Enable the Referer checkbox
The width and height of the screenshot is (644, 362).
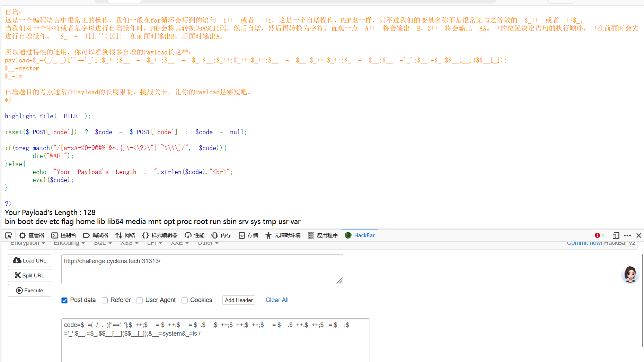pyautogui.click(x=105, y=300)
